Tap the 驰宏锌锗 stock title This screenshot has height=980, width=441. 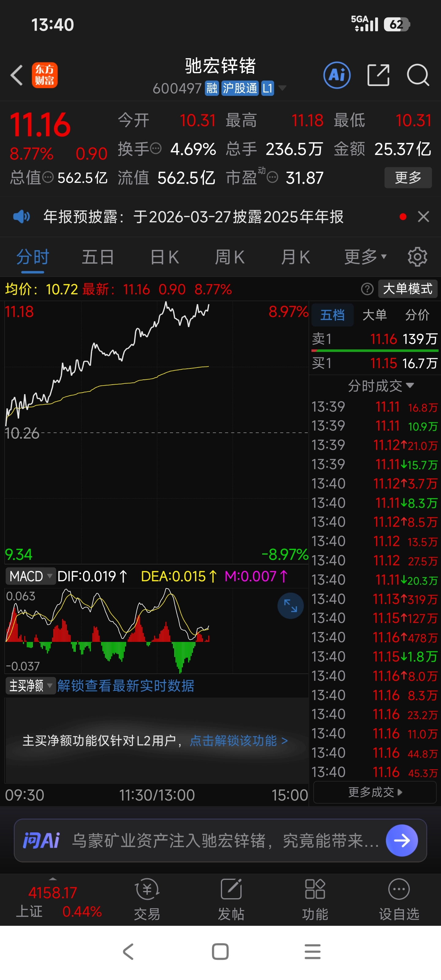[220, 66]
